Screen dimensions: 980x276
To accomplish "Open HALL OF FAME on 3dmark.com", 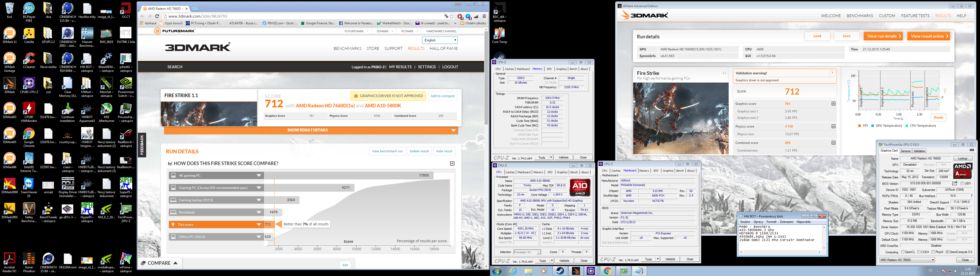I will [444, 48].
